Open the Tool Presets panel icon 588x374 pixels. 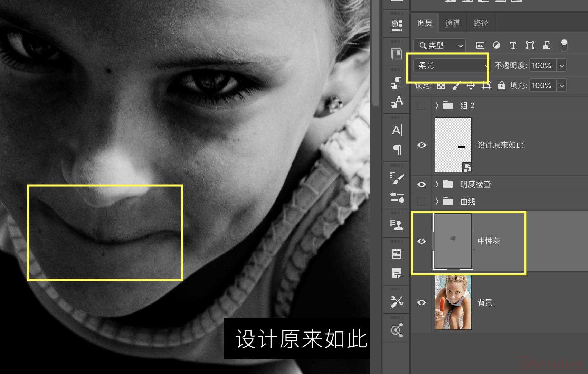coord(397,302)
